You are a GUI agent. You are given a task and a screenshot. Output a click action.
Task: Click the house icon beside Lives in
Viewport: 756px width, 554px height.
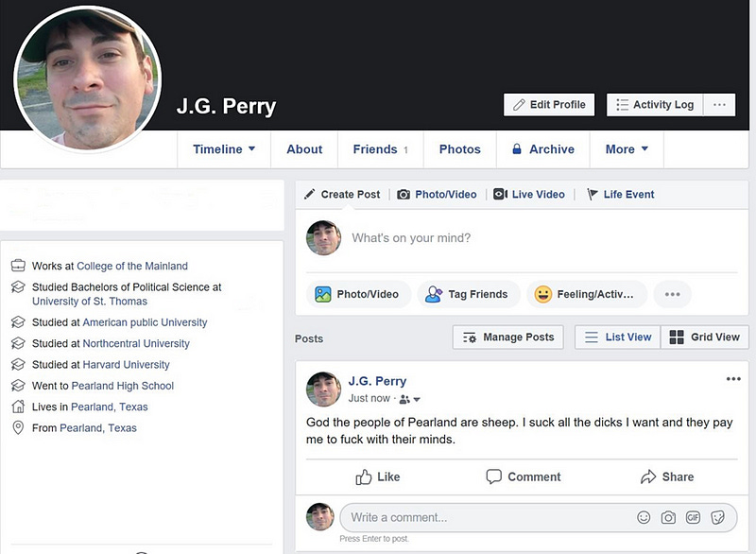tap(18, 407)
